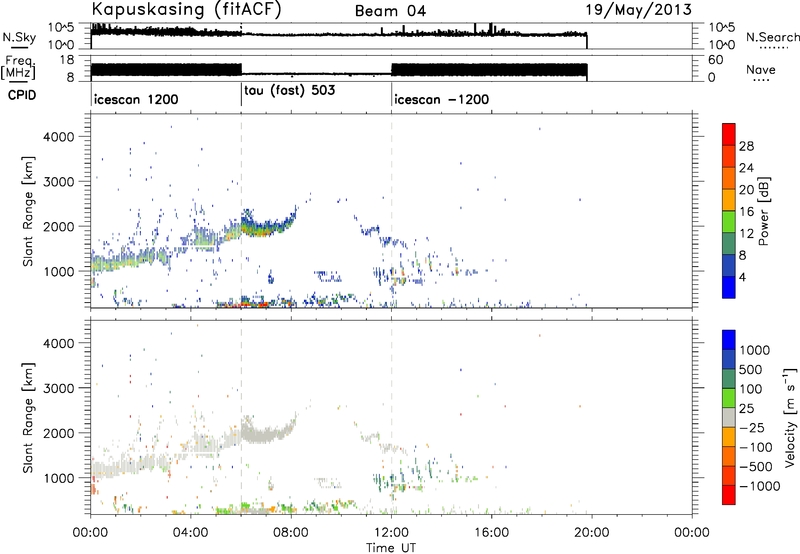Click the red bottom Velocity colorbar segment

[x=729, y=495]
